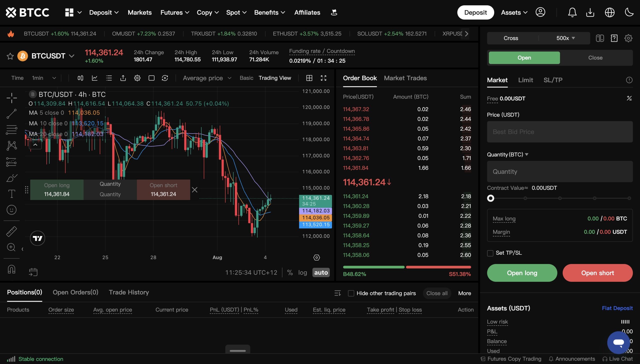Select the Open order mode
This screenshot has height=364, width=640.
[524, 58]
